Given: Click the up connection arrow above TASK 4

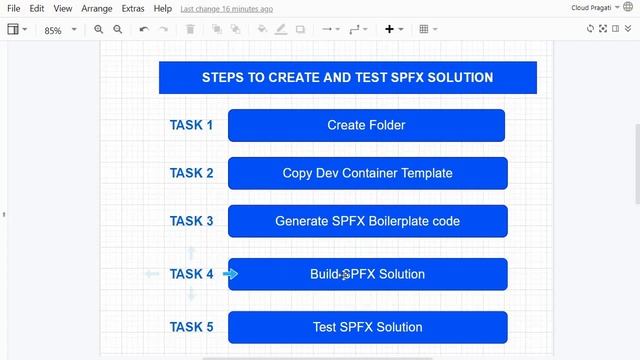Looking at the screenshot, I should tap(191, 253).
